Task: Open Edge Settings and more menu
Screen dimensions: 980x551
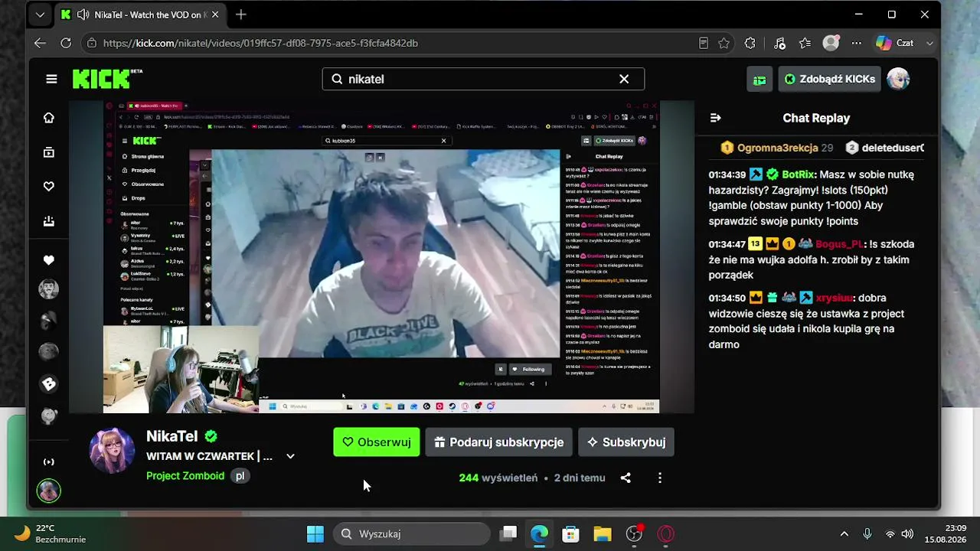Action: click(857, 43)
